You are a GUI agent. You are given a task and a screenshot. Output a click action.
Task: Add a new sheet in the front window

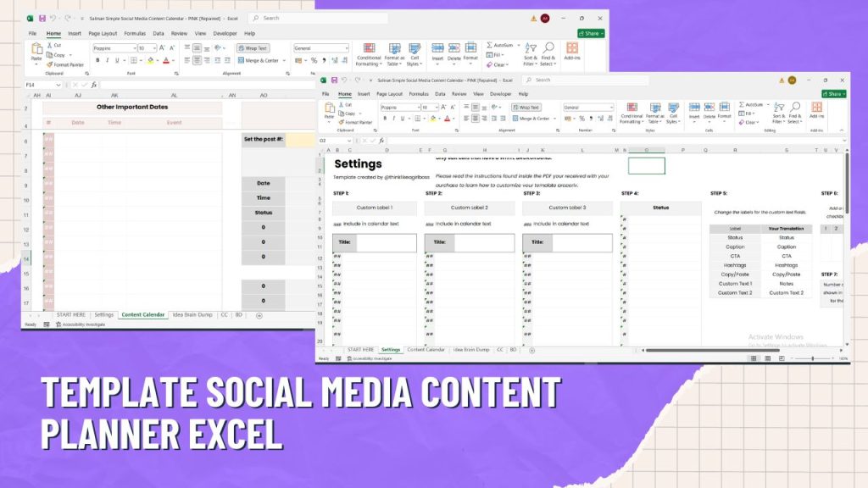coord(532,350)
